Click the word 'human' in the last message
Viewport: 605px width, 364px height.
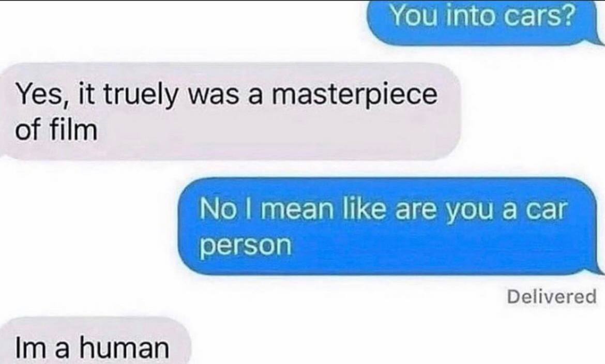(124, 347)
